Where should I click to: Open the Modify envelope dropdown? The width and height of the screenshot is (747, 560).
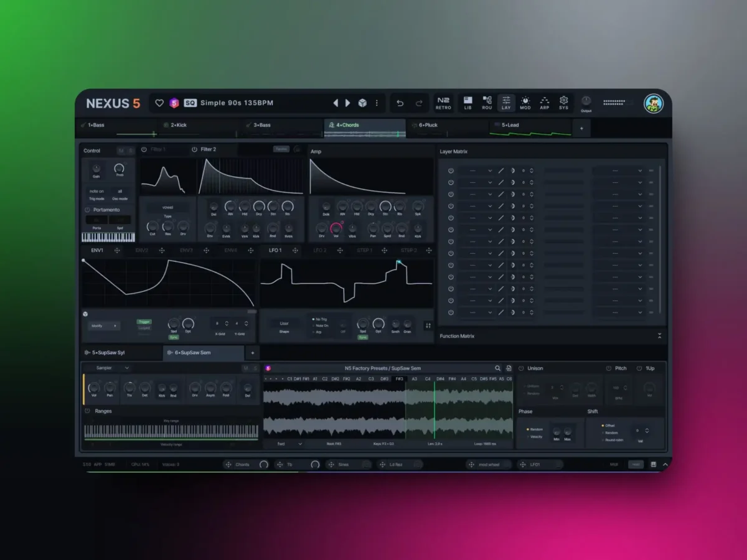coord(104,325)
